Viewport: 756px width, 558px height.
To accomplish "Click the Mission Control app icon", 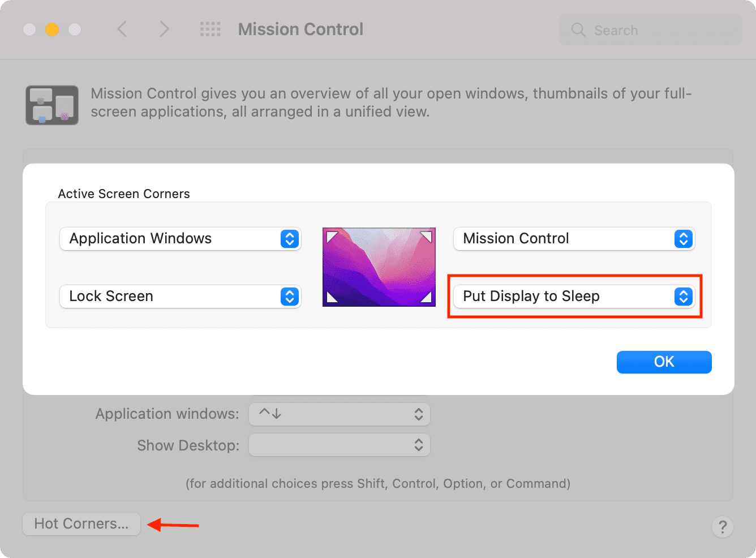I will click(52, 105).
